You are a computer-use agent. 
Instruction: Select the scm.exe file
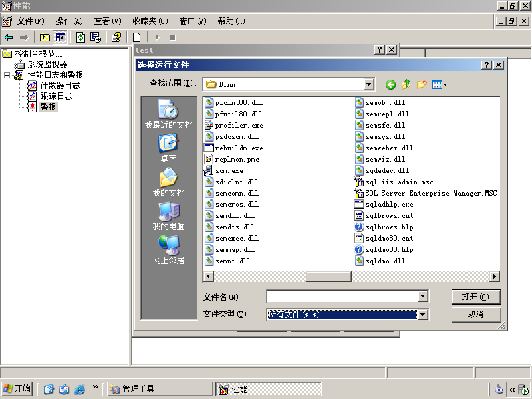224,171
